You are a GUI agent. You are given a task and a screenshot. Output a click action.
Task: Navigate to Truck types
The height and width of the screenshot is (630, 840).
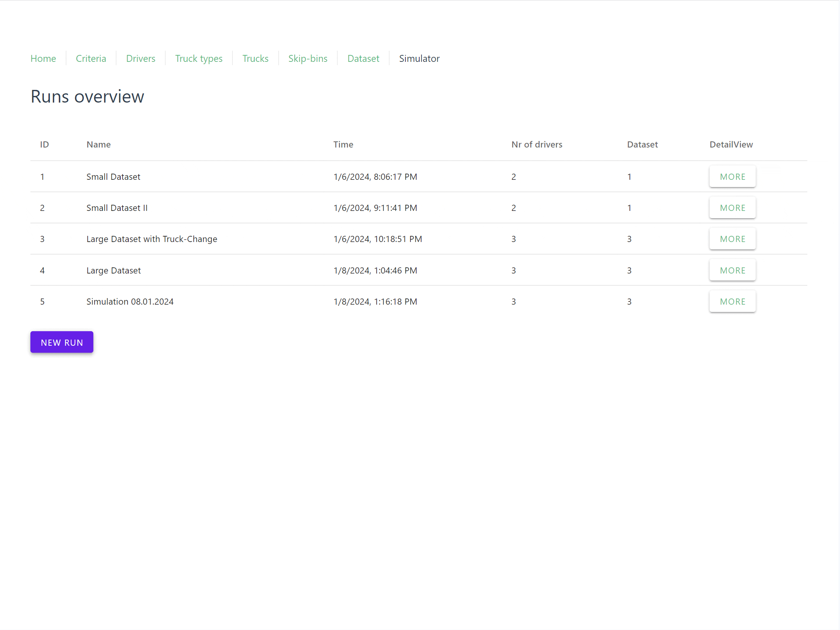[x=199, y=58]
